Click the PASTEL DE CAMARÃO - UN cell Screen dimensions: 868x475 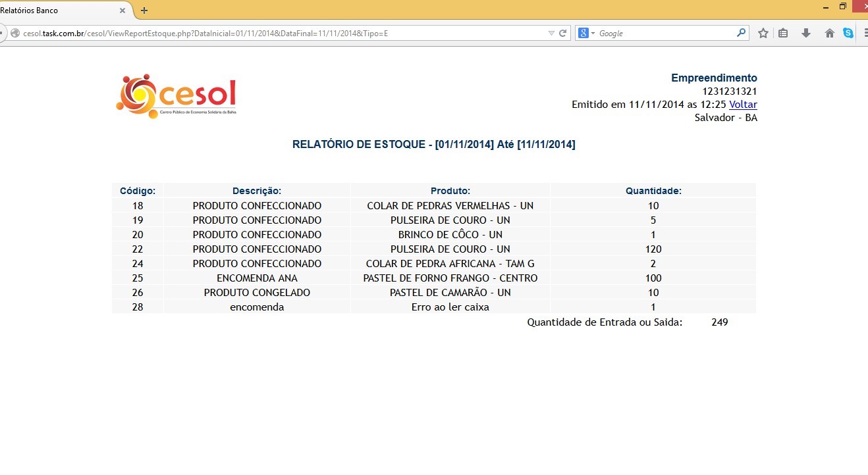[x=450, y=293]
